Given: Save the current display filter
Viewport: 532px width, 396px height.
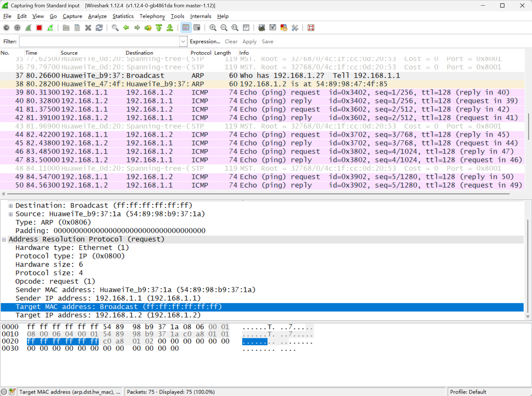Looking at the screenshot, I should pyautogui.click(x=267, y=42).
